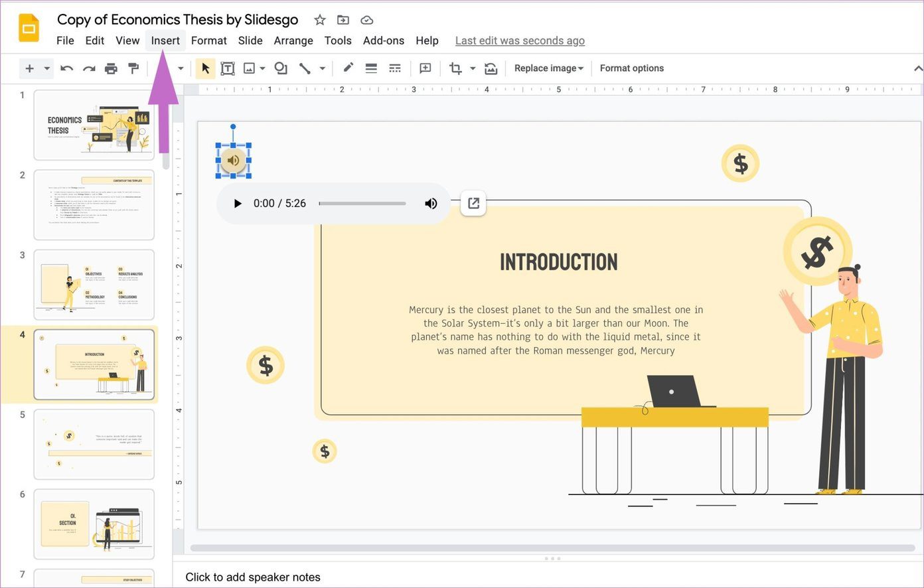924x588 pixels.
Task: Open the Tools menu
Action: point(338,40)
